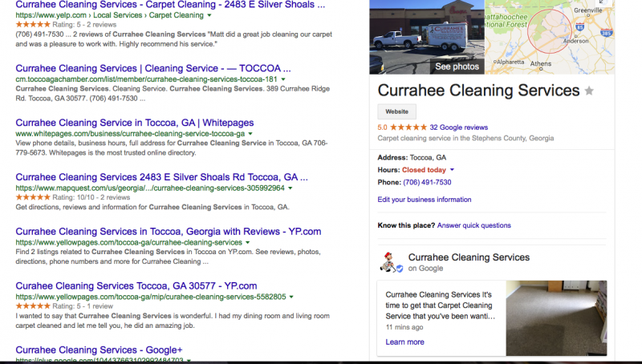Open the Toccoa, Georgia with Reviews YP.com result
The width and height of the screenshot is (642, 364).
coord(169,232)
